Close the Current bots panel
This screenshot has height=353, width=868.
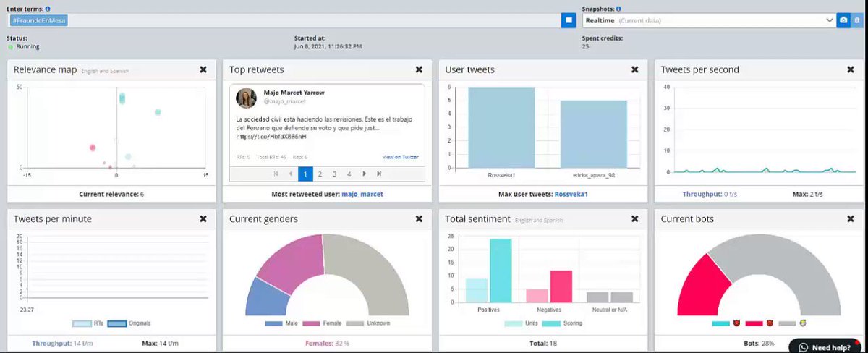pos(851,218)
